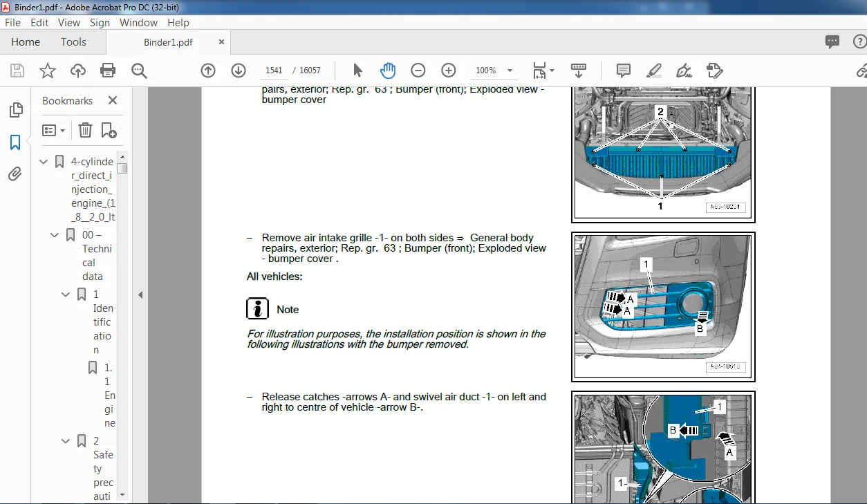Delete selected bookmark with trash icon
This screenshot has width=867, height=504.
point(85,130)
